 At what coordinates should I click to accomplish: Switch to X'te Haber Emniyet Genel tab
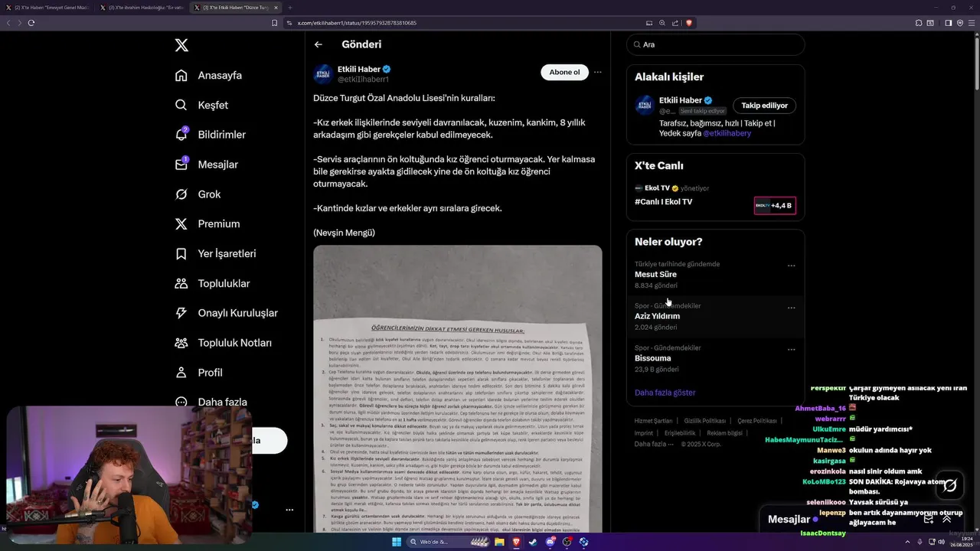click(x=47, y=7)
